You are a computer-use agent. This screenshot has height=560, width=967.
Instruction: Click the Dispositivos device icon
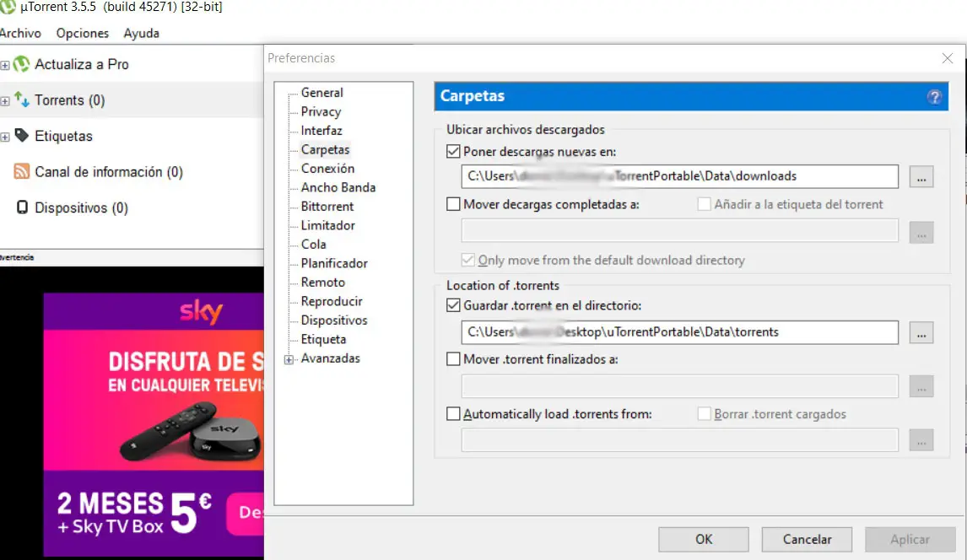[22, 207]
